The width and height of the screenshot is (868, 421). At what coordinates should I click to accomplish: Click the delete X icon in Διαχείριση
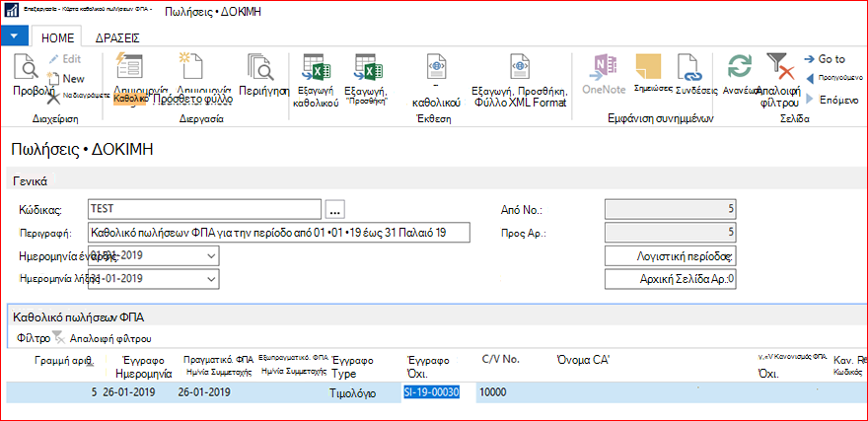[53, 99]
